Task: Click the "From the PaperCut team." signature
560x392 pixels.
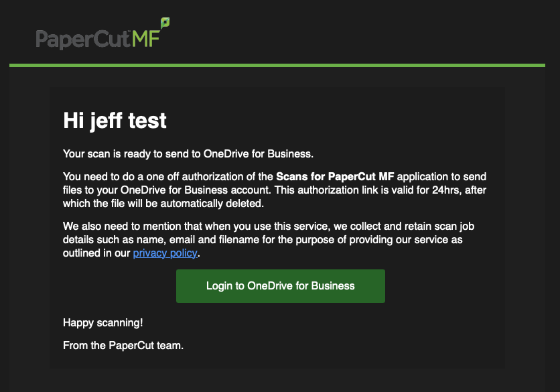Action: pos(123,346)
